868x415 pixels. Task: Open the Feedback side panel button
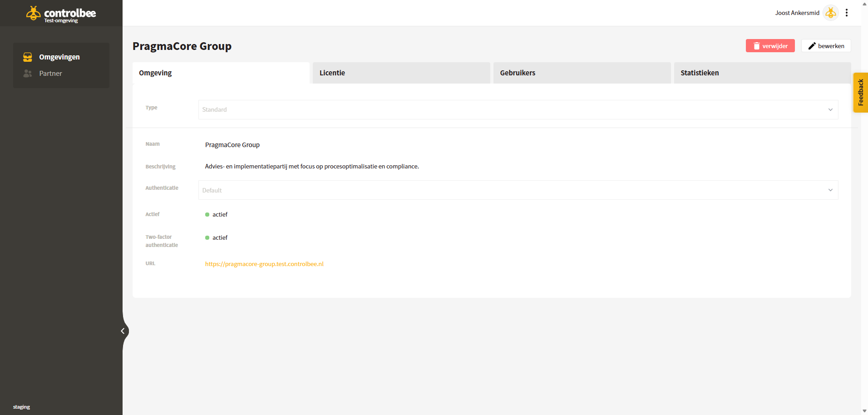coord(861,93)
